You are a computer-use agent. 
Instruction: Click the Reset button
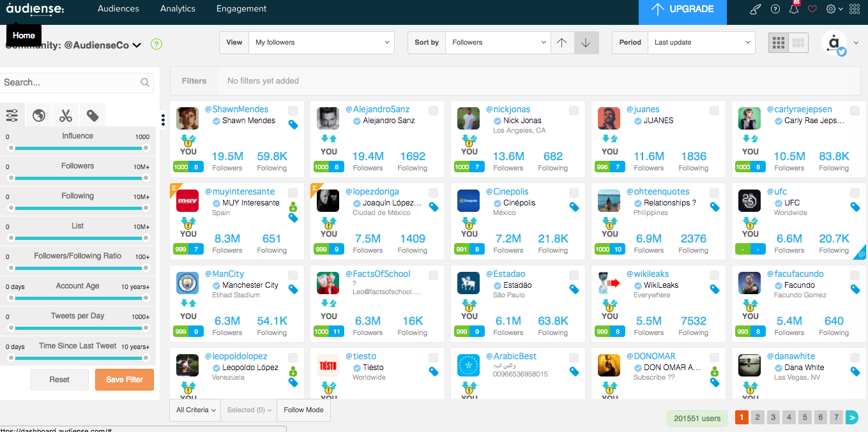[x=59, y=380]
